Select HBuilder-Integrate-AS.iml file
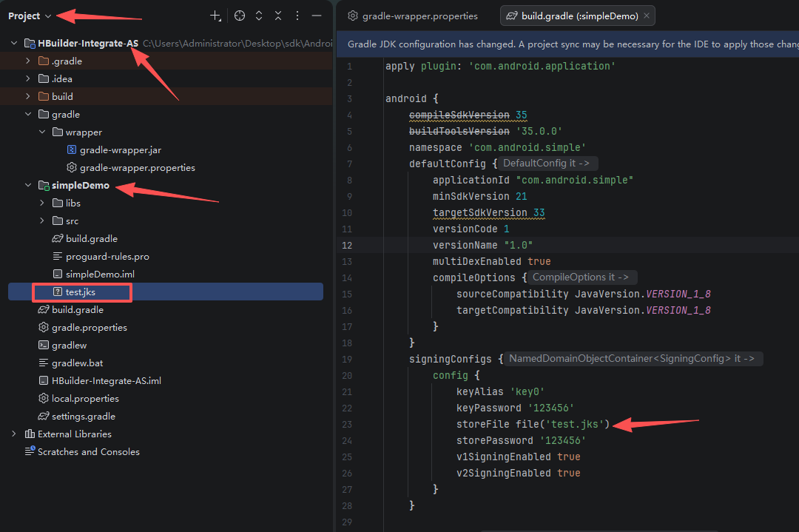The height and width of the screenshot is (532, 799). 107,380
